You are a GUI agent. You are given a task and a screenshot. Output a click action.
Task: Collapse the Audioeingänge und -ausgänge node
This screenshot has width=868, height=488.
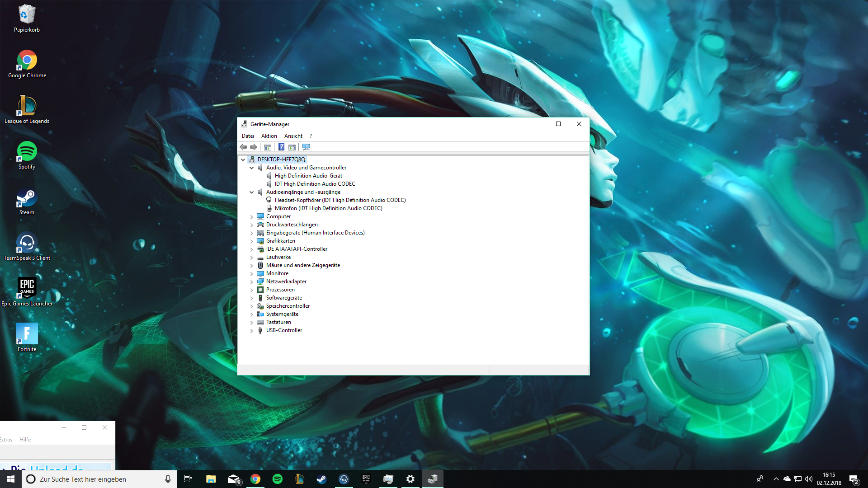coord(252,192)
